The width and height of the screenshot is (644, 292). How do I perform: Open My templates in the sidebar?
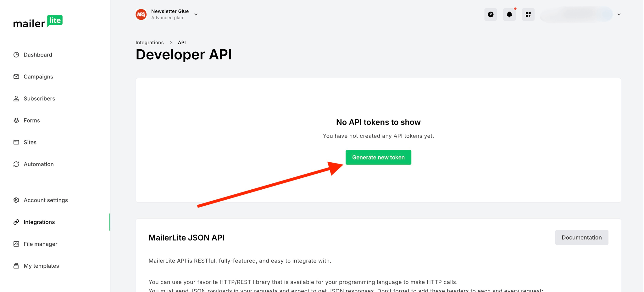pyautogui.click(x=41, y=266)
